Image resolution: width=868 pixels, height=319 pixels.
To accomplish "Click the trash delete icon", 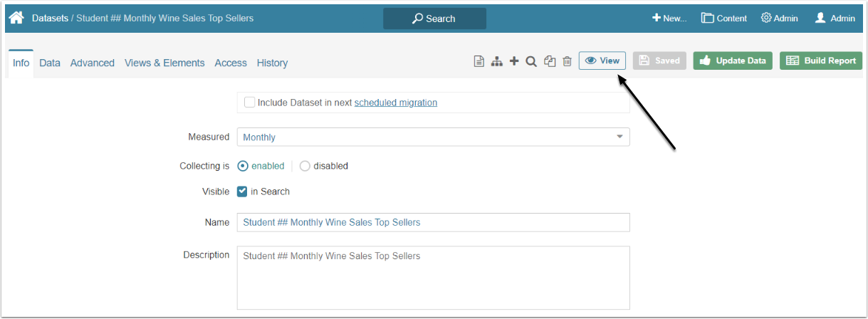I will (x=568, y=61).
